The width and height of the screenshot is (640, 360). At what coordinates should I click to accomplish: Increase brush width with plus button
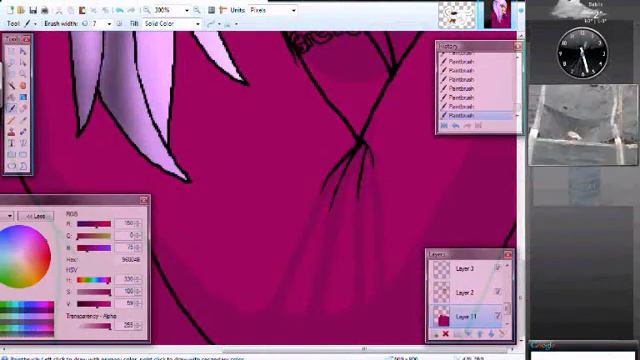[119, 24]
